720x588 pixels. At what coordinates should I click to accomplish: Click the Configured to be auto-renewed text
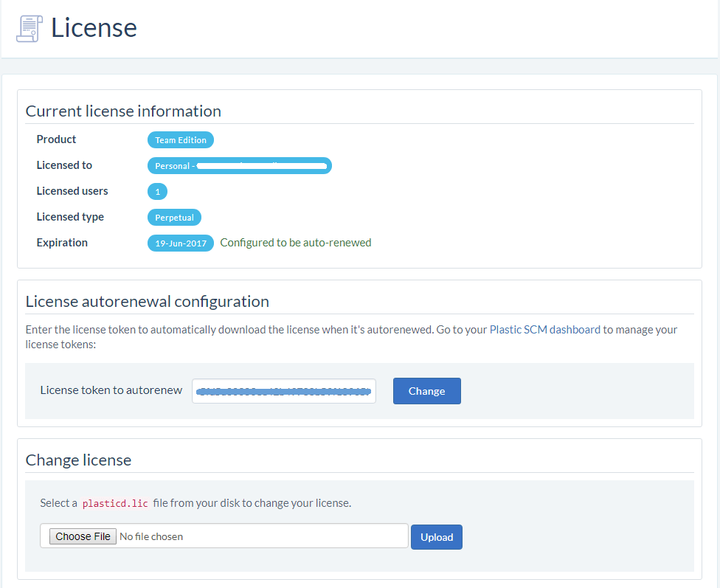pyautogui.click(x=296, y=243)
